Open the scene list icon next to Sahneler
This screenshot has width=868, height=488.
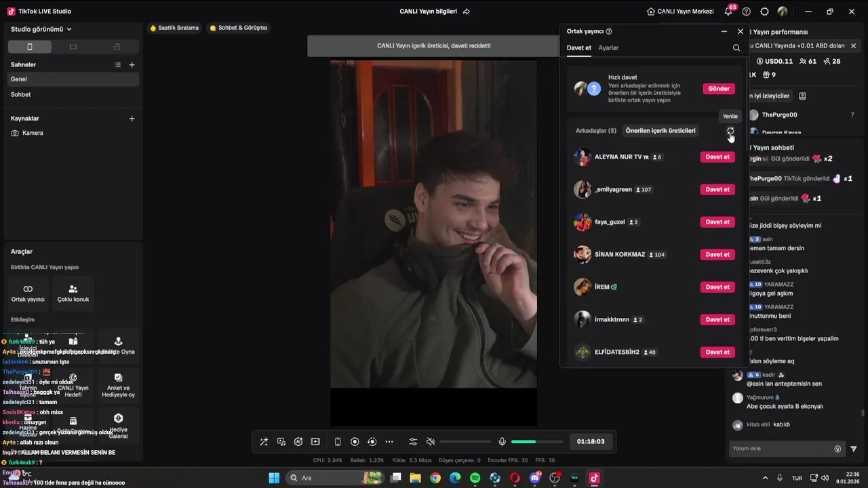tap(117, 64)
